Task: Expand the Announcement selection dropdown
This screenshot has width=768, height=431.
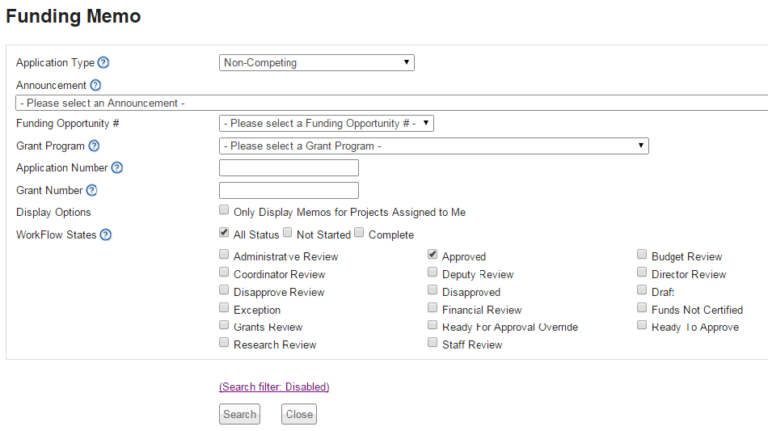Action: tap(390, 103)
